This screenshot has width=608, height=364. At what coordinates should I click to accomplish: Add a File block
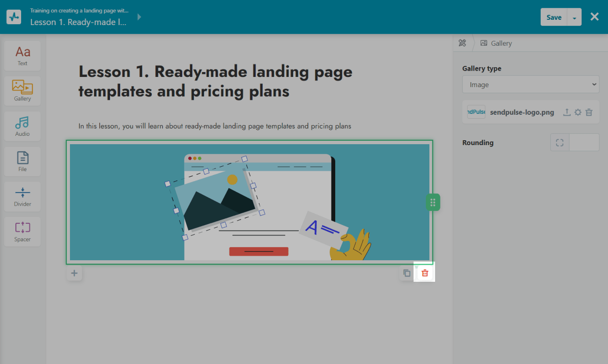(22, 161)
